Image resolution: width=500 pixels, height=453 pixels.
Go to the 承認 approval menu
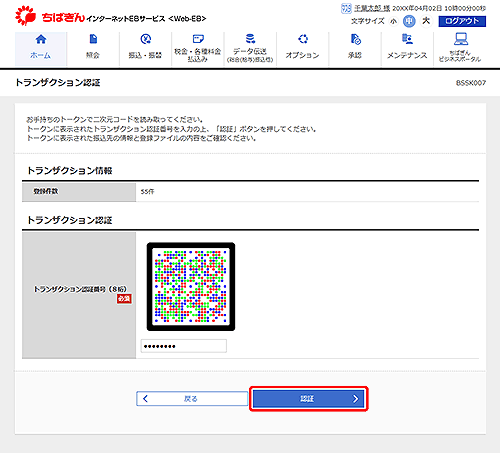[355, 49]
